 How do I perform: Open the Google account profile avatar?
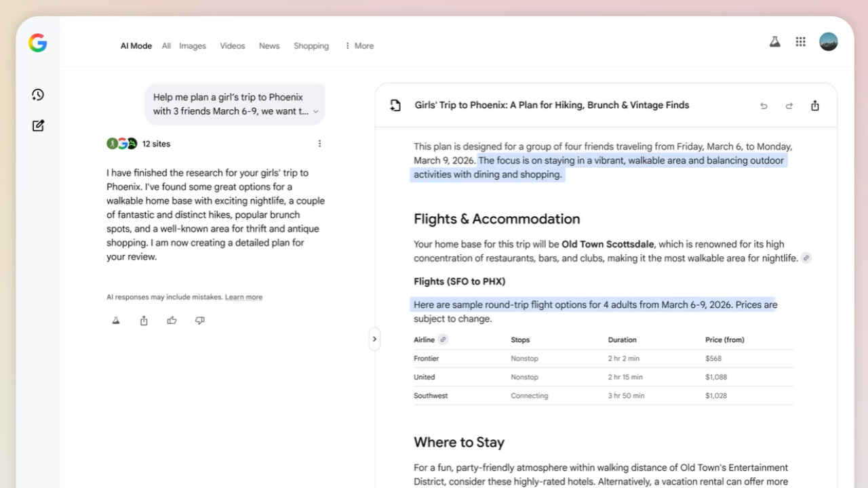coord(828,41)
